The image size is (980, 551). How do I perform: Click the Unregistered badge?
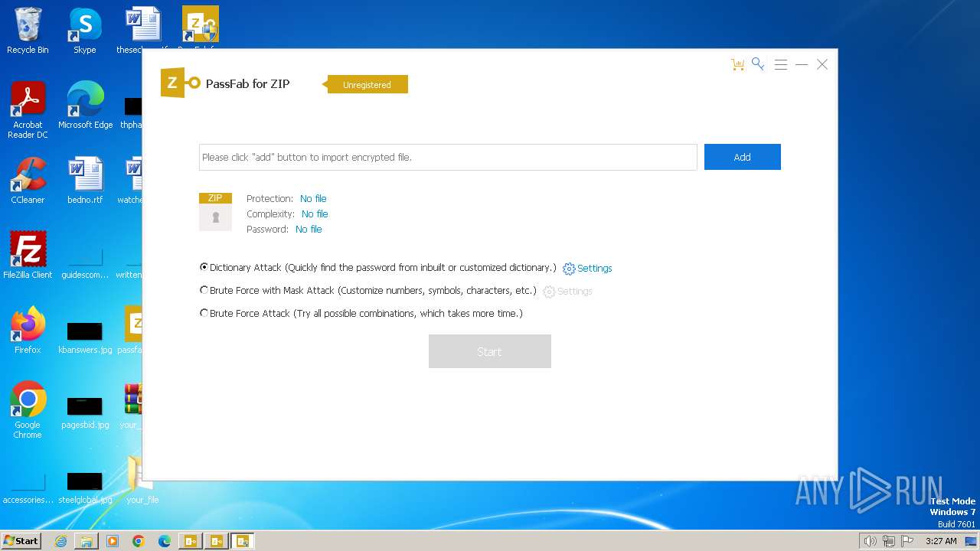pos(367,85)
